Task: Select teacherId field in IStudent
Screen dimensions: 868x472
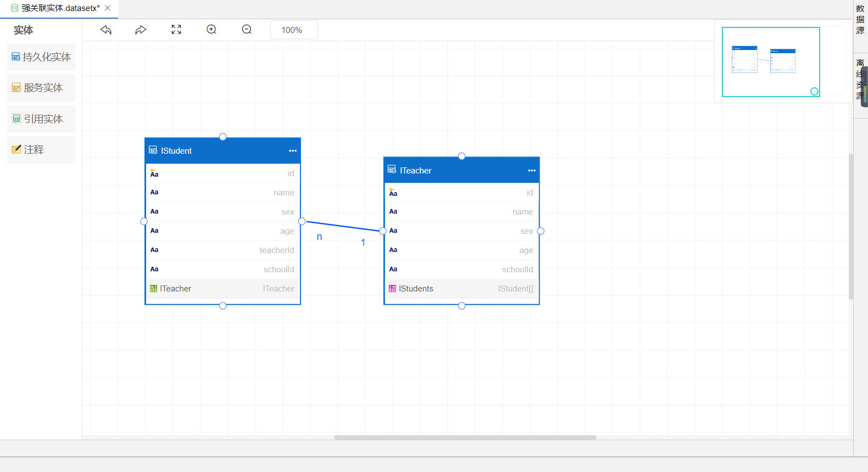Action: point(222,250)
